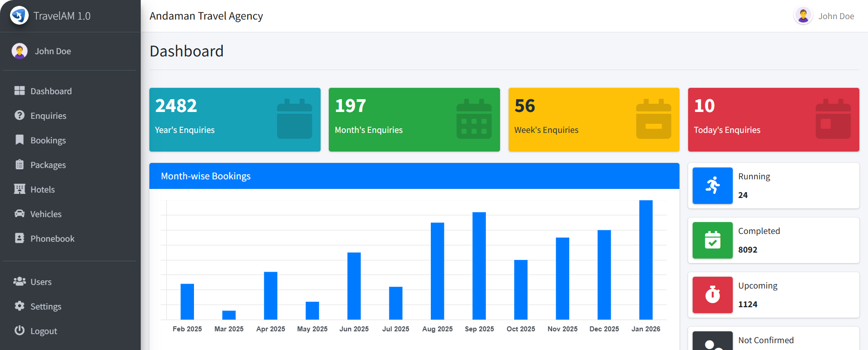
Task: Click the Enquiries question mark icon
Action: [x=19, y=116]
